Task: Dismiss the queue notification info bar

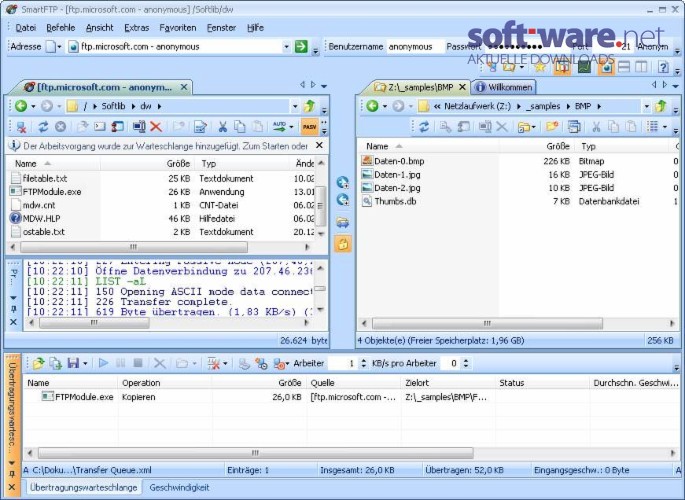Action: click(x=319, y=145)
